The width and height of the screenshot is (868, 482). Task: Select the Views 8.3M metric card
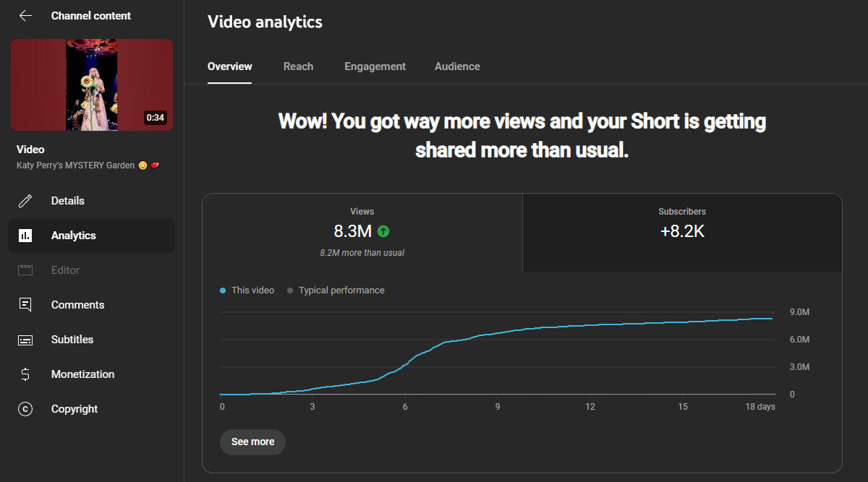click(x=362, y=233)
